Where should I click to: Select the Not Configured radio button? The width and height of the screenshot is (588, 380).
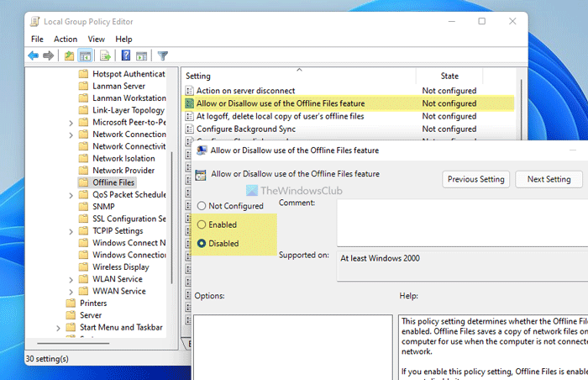tap(202, 206)
